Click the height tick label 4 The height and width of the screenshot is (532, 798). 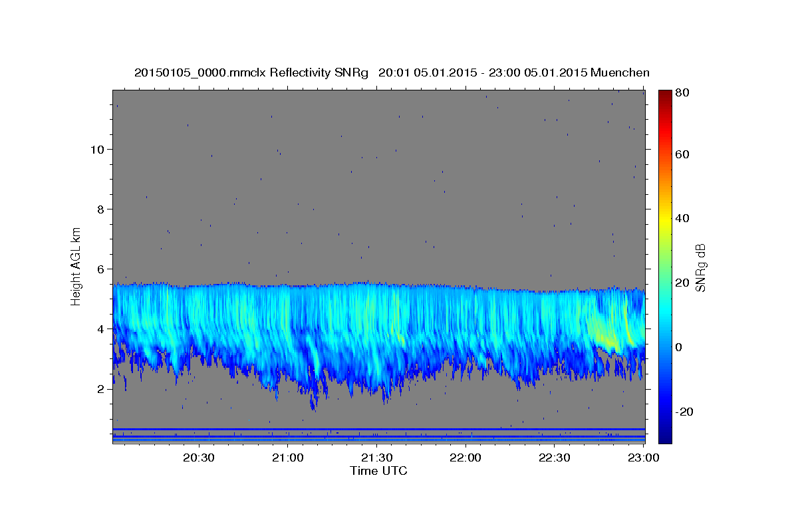point(102,329)
